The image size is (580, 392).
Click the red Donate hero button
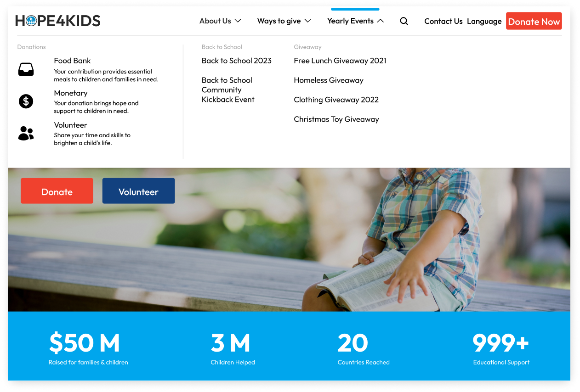click(x=57, y=191)
